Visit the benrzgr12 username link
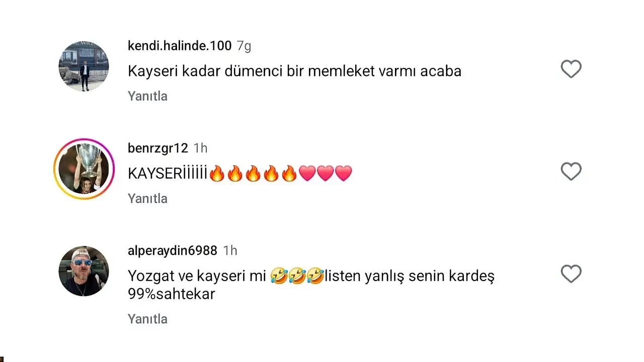The width and height of the screenshot is (644, 362). click(158, 148)
